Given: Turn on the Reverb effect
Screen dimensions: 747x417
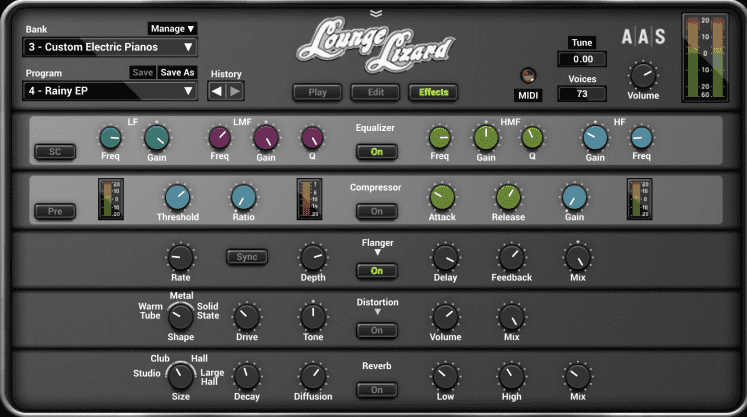Looking at the screenshot, I should (x=377, y=390).
